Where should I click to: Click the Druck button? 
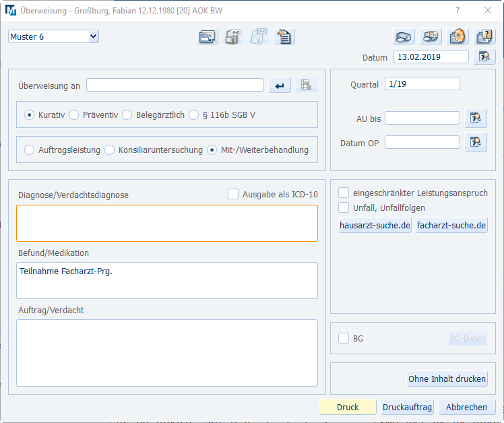coord(348,407)
